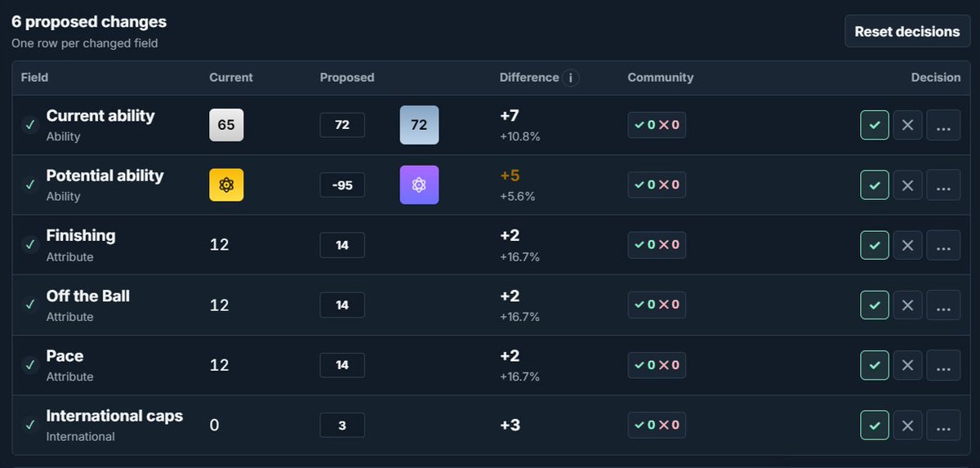Open more options for Current ability
The height and width of the screenshot is (468, 980).
(x=943, y=125)
